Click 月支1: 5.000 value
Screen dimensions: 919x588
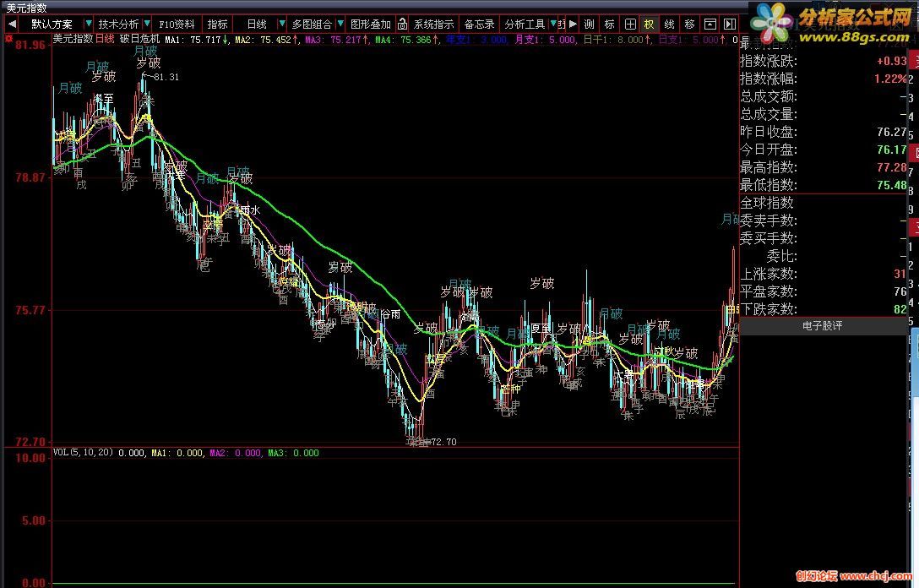click(x=545, y=40)
